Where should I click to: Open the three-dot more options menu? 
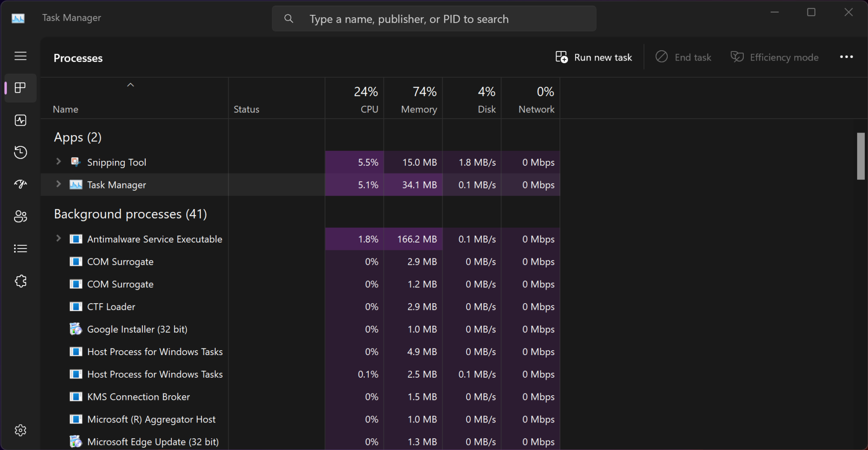(846, 57)
